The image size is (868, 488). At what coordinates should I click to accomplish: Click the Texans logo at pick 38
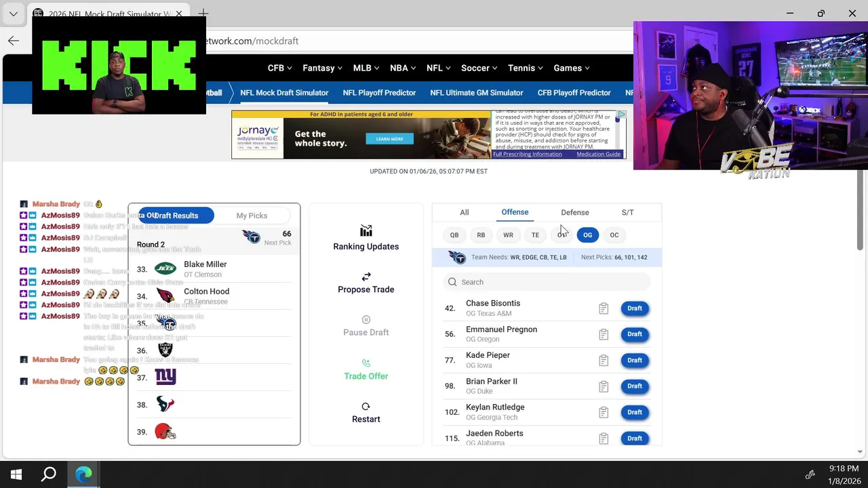click(165, 405)
